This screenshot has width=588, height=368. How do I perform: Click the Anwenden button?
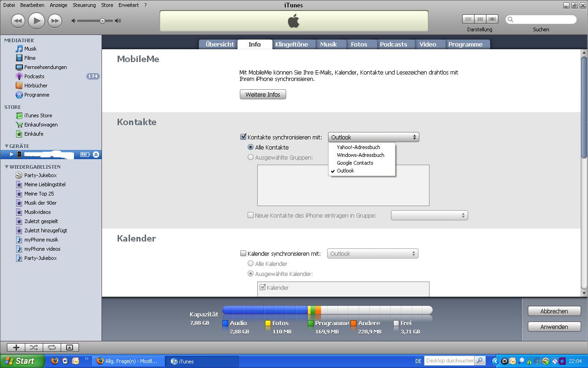tap(554, 327)
